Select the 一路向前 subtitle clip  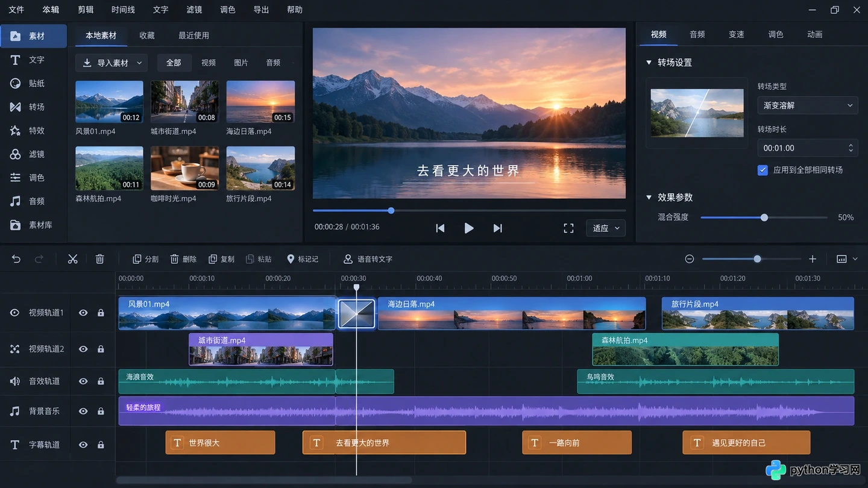pos(577,443)
